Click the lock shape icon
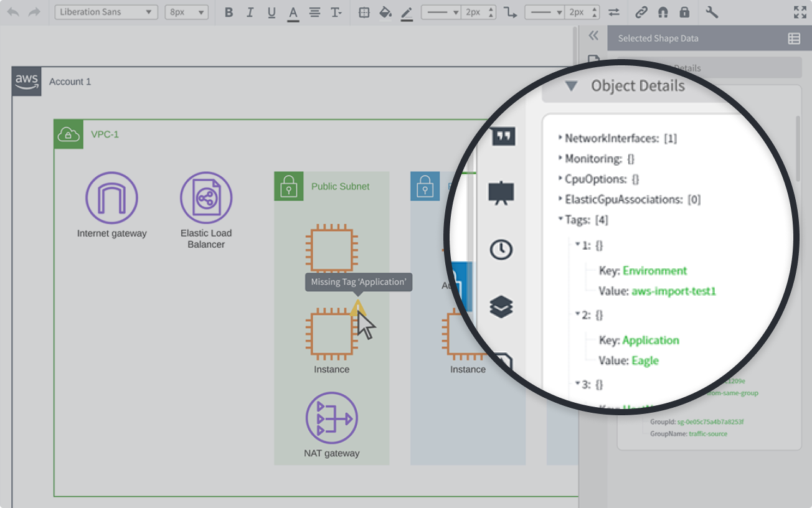Screen dimensions: 812x508 (684, 12)
